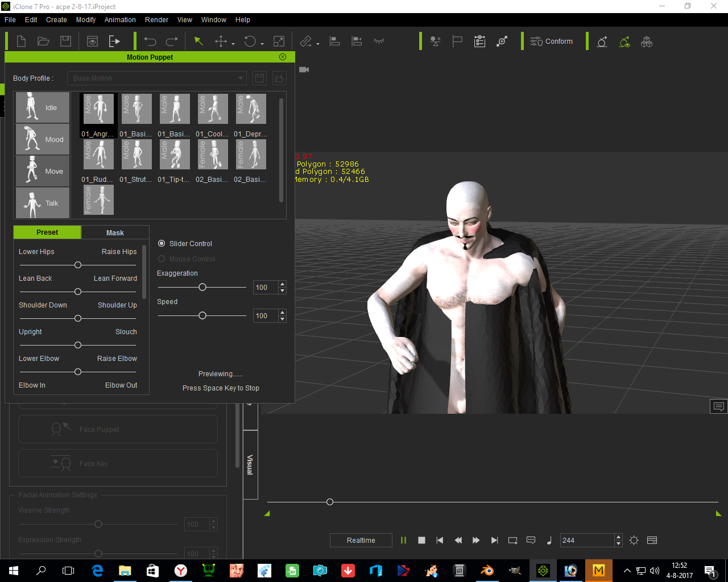
Task: Open the Realtime playback mode dropdown
Action: [x=361, y=540]
